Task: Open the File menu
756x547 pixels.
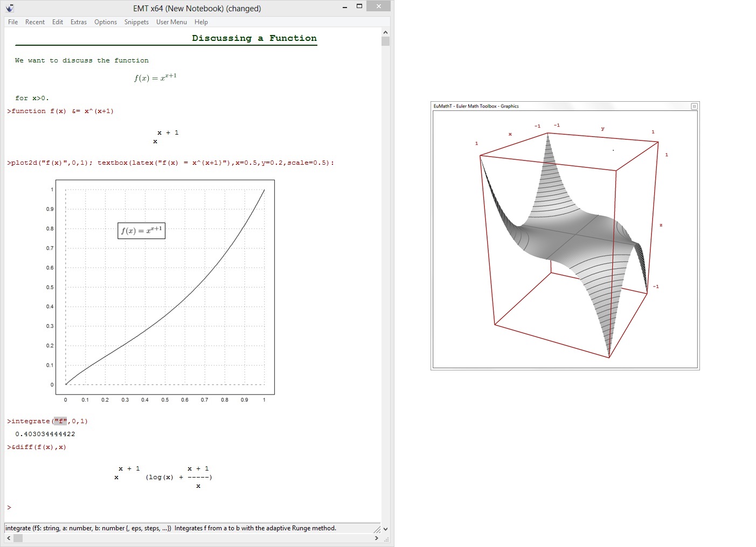Action: tap(13, 22)
